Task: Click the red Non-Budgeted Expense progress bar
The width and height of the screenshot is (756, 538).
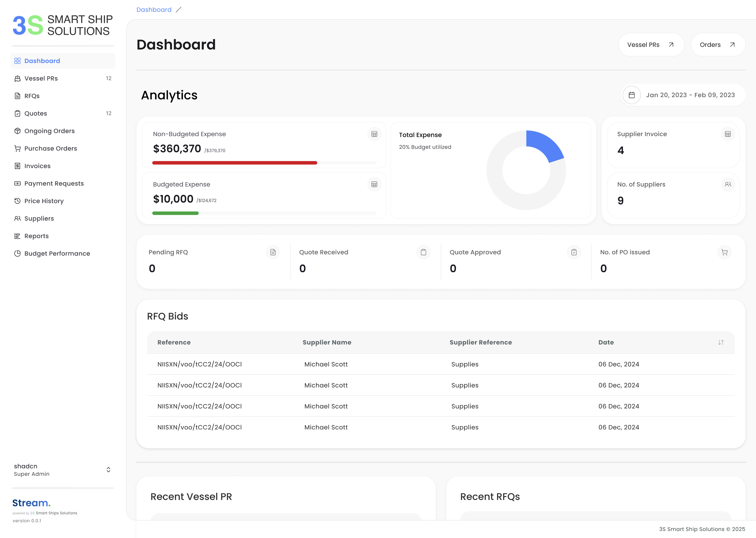Action: click(234, 163)
